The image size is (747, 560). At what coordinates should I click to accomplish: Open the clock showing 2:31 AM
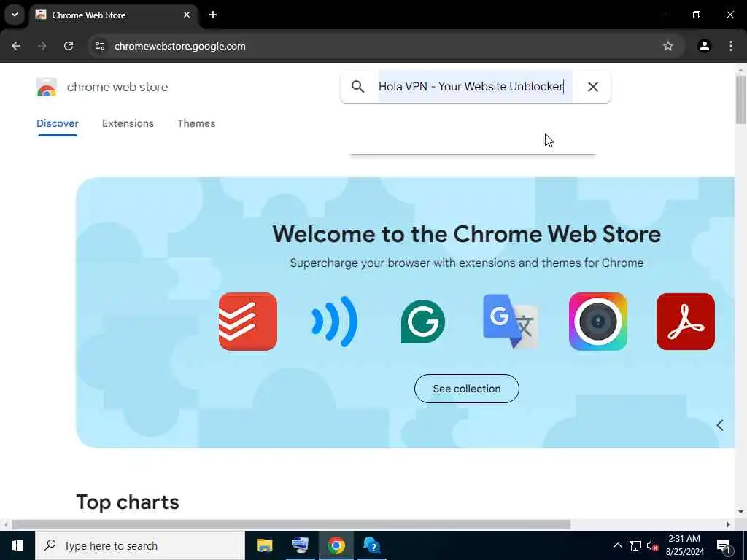point(684,545)
